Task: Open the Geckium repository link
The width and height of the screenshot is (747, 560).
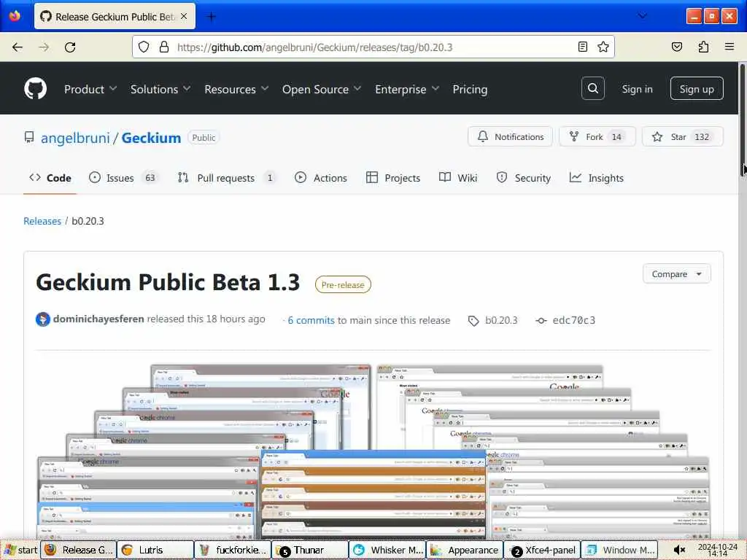Action: coord(151,138)
